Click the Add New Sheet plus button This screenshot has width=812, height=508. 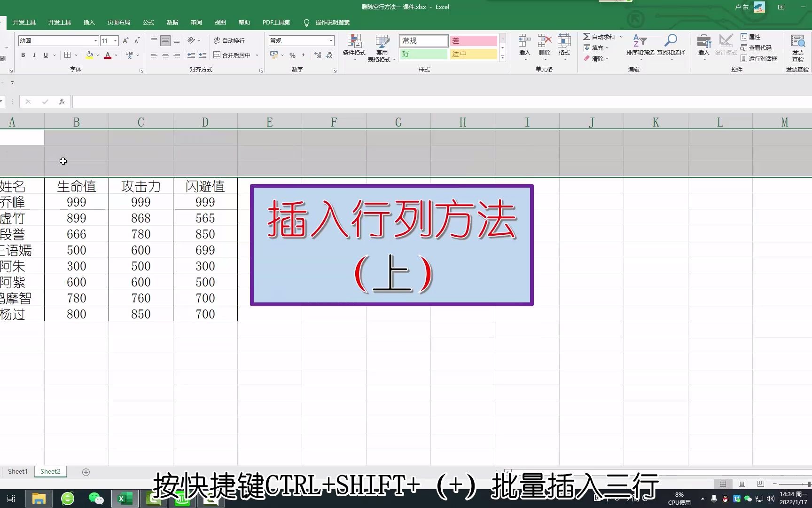pyautogui.click(x=86, y=471)
